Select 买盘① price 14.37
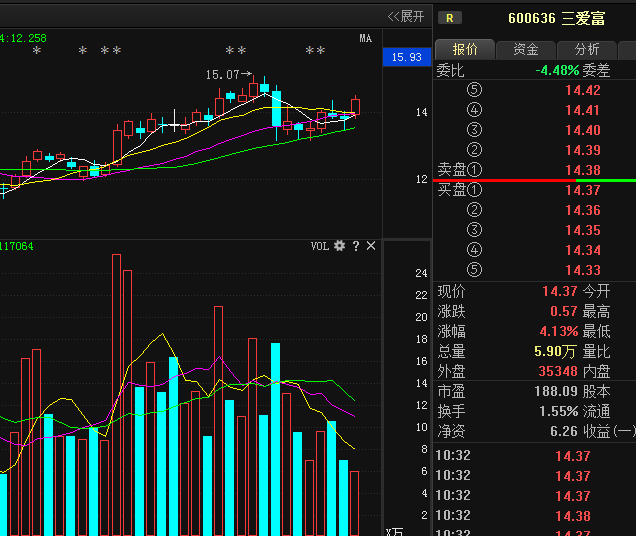Viewport: 636px width, 536px height. click(583, 190)
